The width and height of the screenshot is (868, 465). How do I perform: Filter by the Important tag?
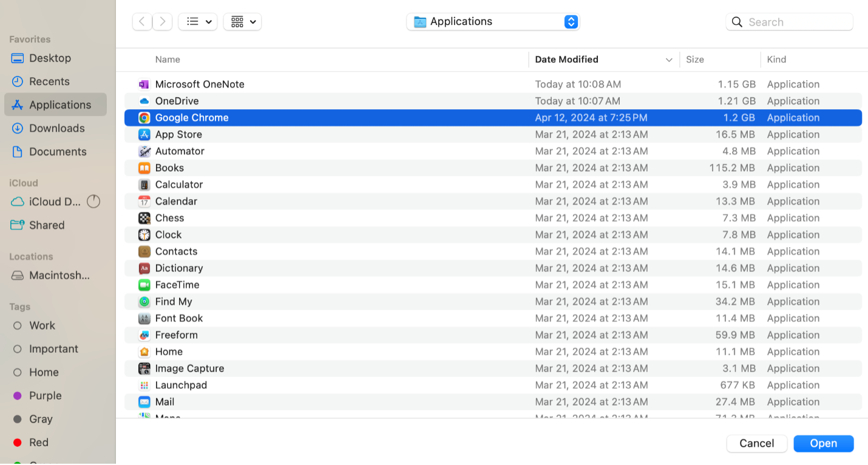click(x=55, y=349)
